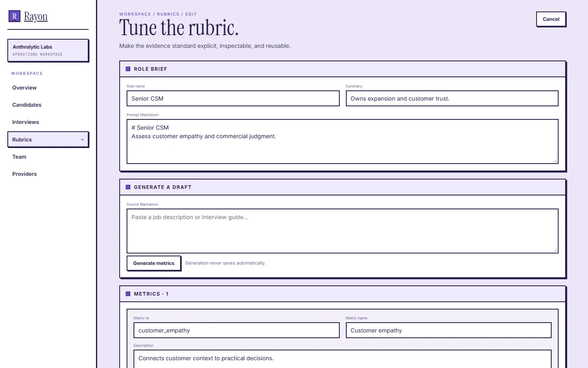The height and width of the screenshot is (368, 588).
Task: Go to the Overview page
Action: pyautogui.click(x=48, y=88)
